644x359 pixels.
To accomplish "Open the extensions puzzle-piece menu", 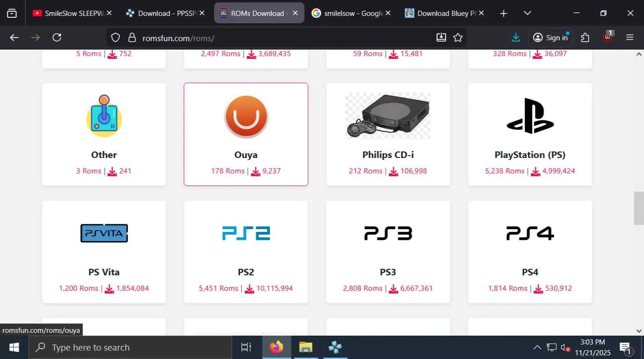I will (x=585, y=37).
